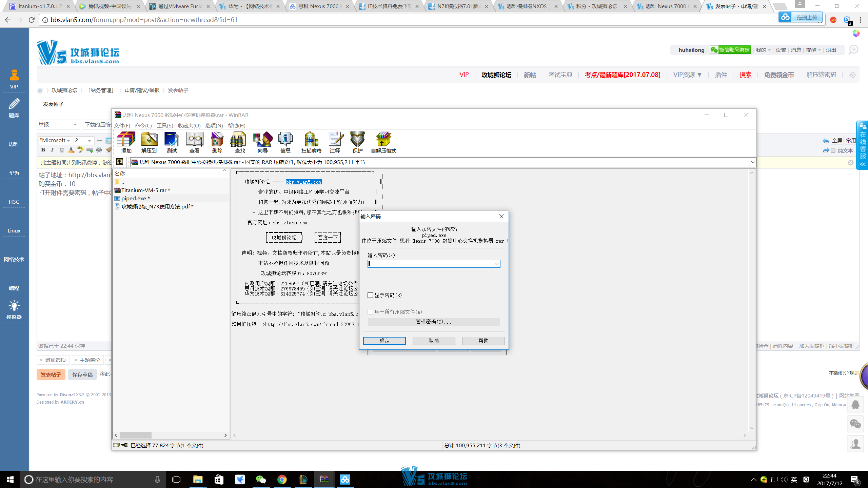The image size is (868, 488).
Task: Open Chrome from the taskbar
Action: pyautogui.click(x=282, y=479)
